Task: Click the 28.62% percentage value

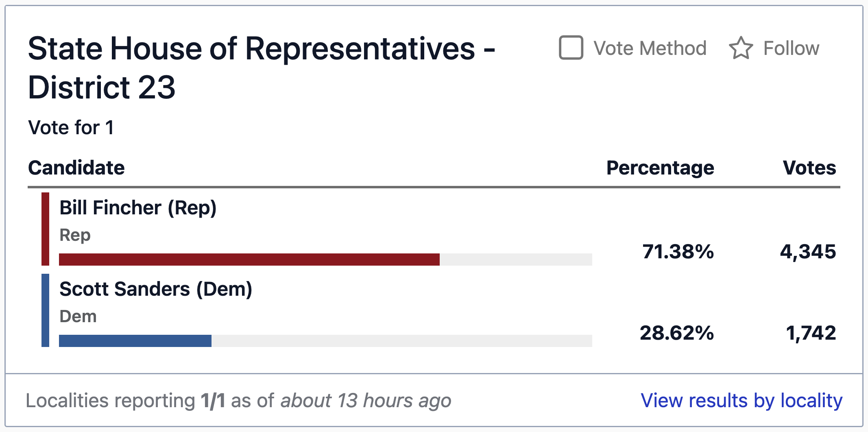Action: [677, 333]
